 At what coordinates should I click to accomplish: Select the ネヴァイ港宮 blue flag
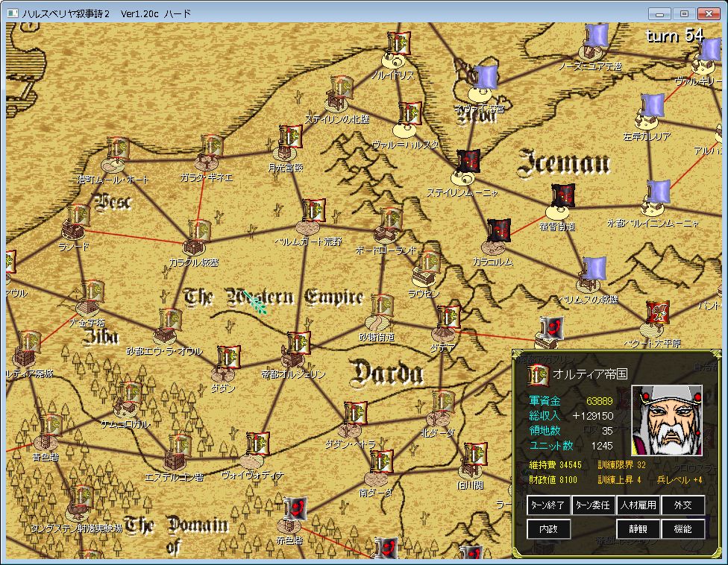click(486, 77)
